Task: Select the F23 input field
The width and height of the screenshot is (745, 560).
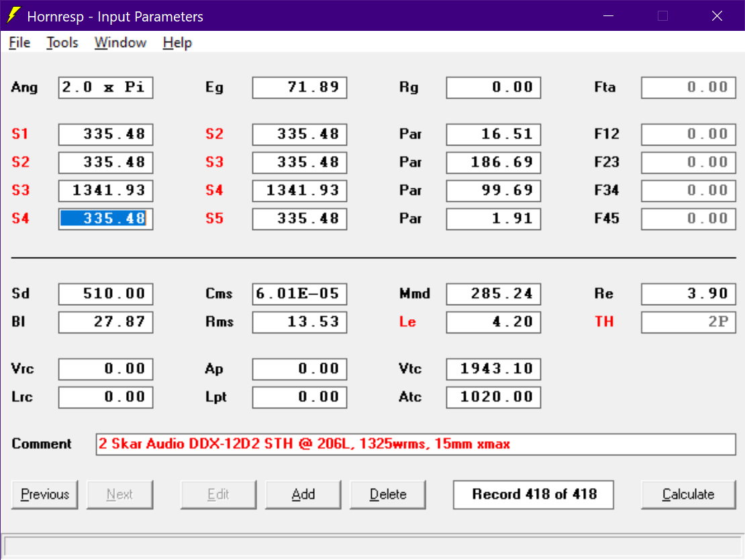Action: tap(688, 162)
